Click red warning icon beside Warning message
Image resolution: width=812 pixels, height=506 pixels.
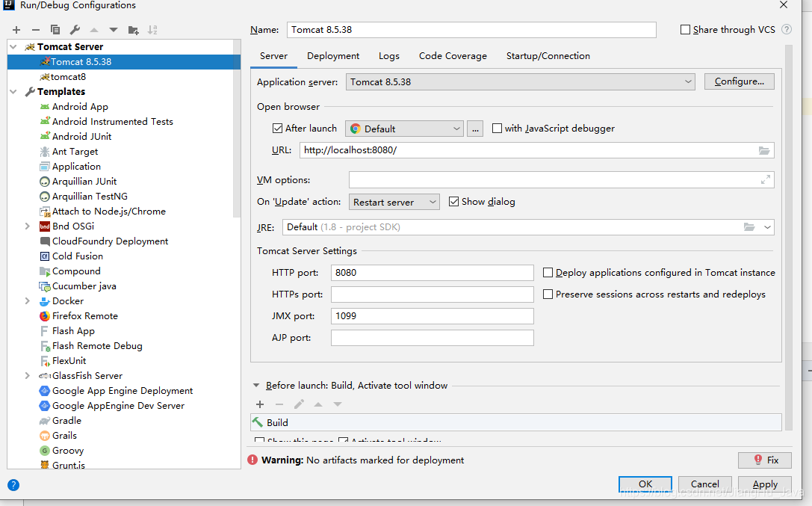click(x=252, y=460)
